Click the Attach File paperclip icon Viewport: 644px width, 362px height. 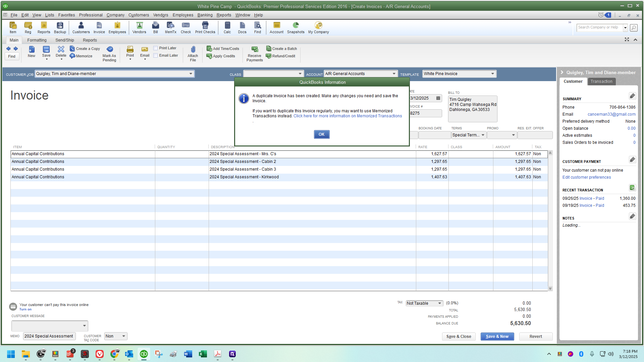point(193,54)
